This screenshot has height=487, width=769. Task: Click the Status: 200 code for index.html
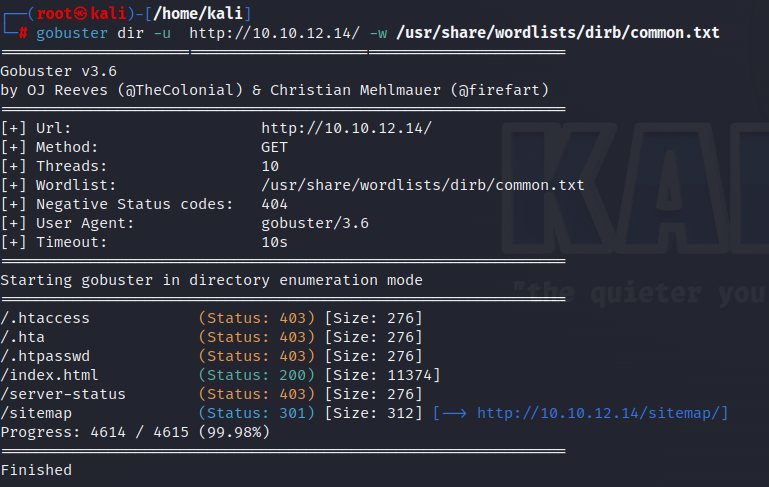tap(257, 375)
